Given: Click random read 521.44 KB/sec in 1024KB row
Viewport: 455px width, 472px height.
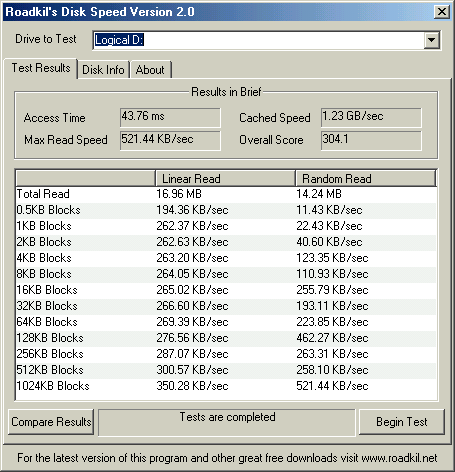Looking at the screenshot, I should click(332, 386).
